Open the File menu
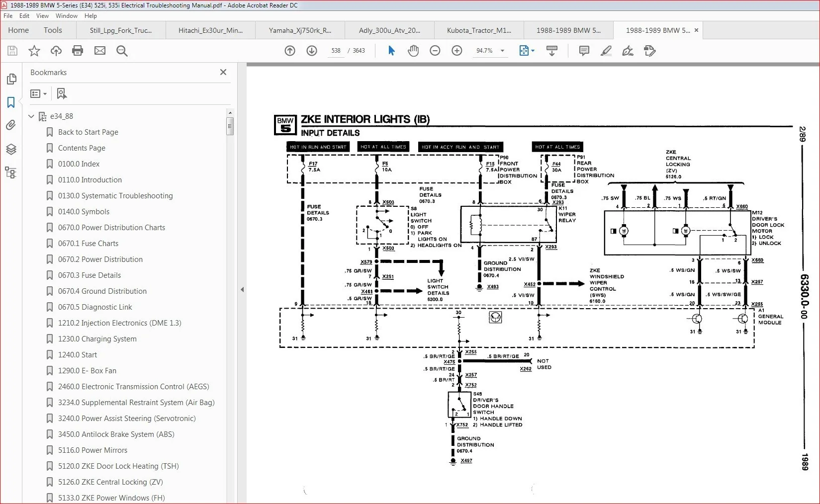 tap(8, 16)
